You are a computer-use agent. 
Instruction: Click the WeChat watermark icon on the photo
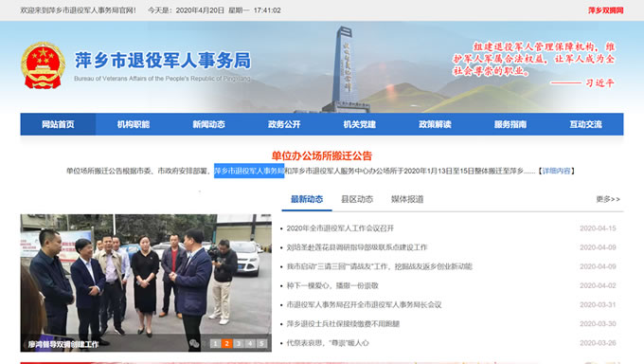pyautogui.click(x=194, y=343)
